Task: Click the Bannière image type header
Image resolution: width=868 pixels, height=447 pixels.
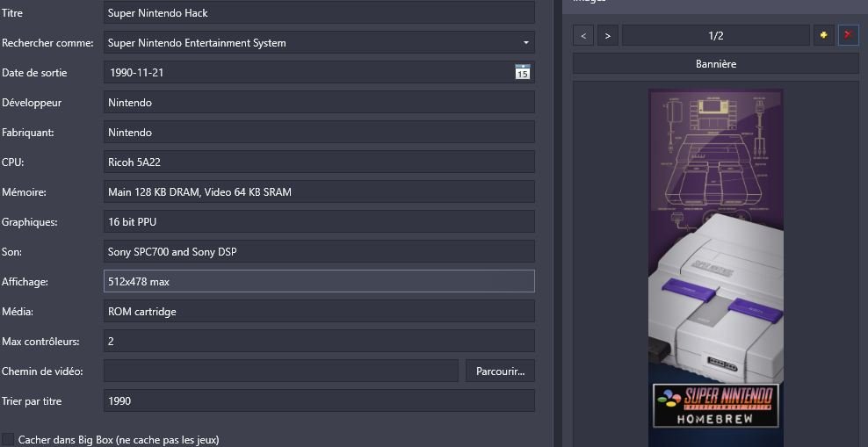Action: pos(715,64)
